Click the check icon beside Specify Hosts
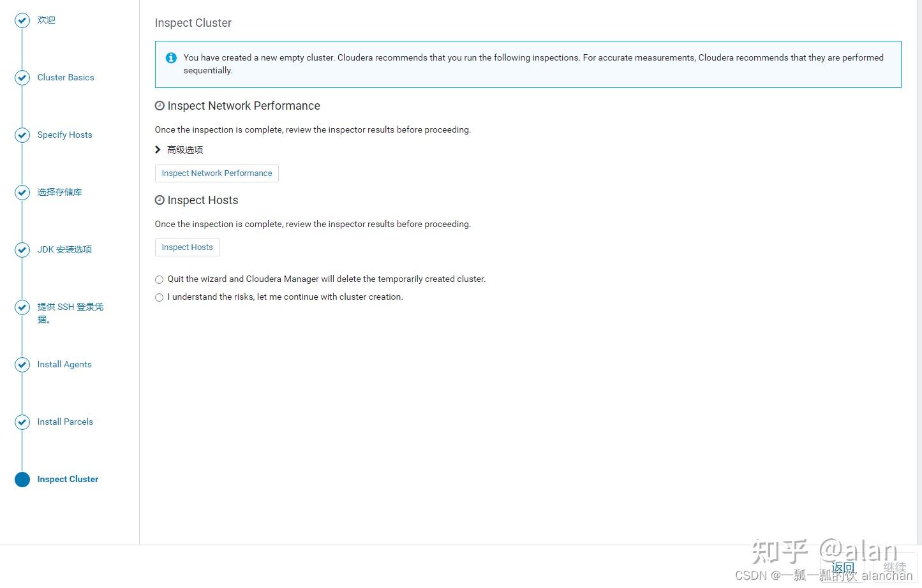Image resolution: width=922 pixels, height=588 pixels. (x=22, y=135)
